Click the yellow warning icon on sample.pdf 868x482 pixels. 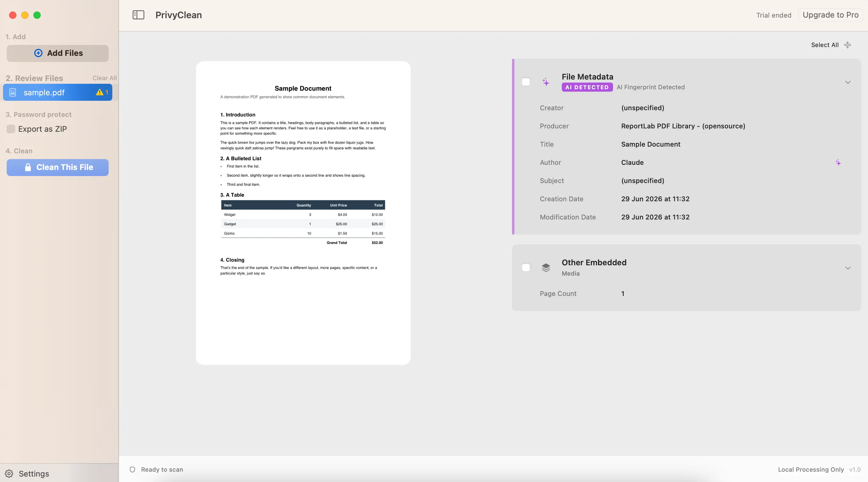[100, 92]
